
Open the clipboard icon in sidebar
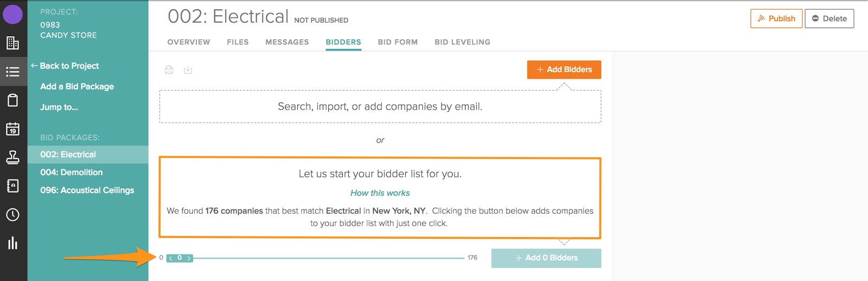tap(12, 100)
